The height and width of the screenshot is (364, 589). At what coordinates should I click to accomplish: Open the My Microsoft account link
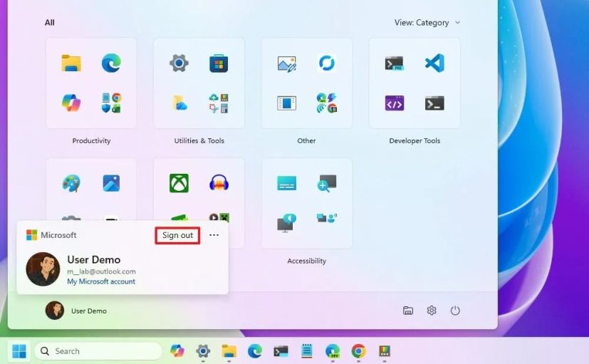(101, 281)
